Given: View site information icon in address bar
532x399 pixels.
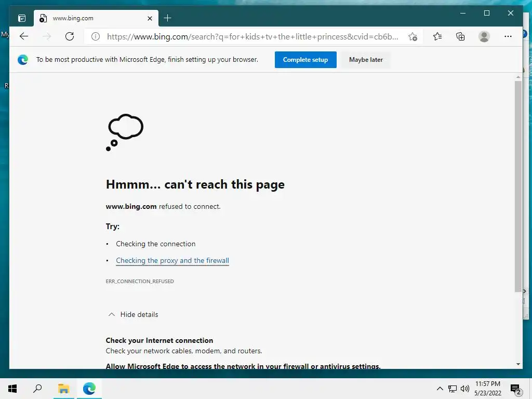Looking at the screenshot, I should click(x=96, y=36).
